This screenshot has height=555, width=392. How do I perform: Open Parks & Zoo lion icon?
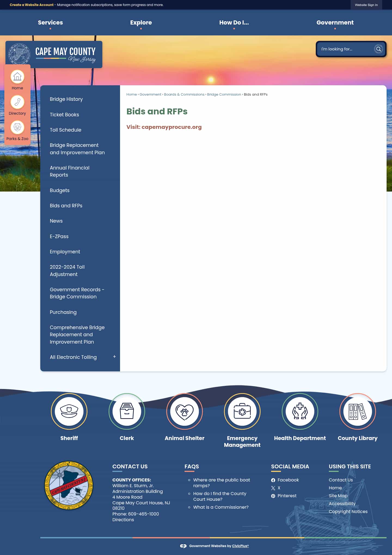(x=17, y=127)
